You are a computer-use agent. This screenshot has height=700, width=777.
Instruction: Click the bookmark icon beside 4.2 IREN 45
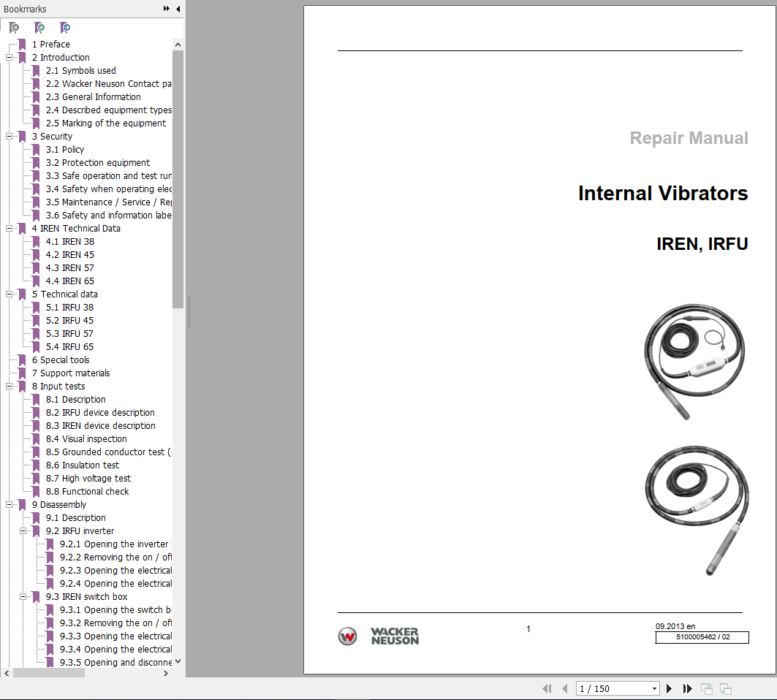coord(36,254)
